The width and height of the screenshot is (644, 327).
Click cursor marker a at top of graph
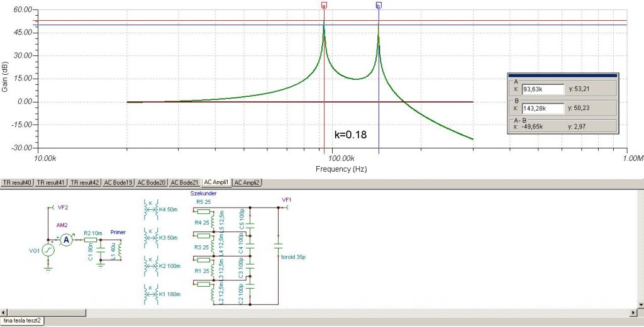click(324, 5)
